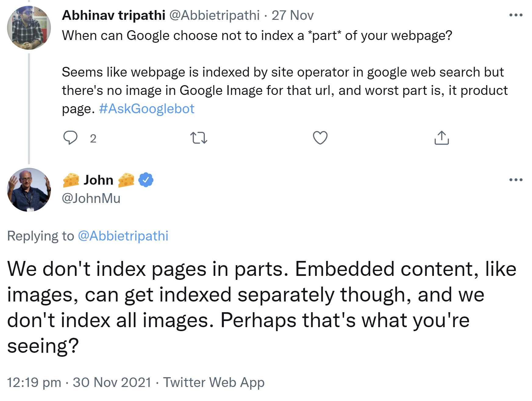Share Abhinav tripathi's tweet
Image resolution: width=532 pixels, height=401 pixels.
tap(441, 138)
